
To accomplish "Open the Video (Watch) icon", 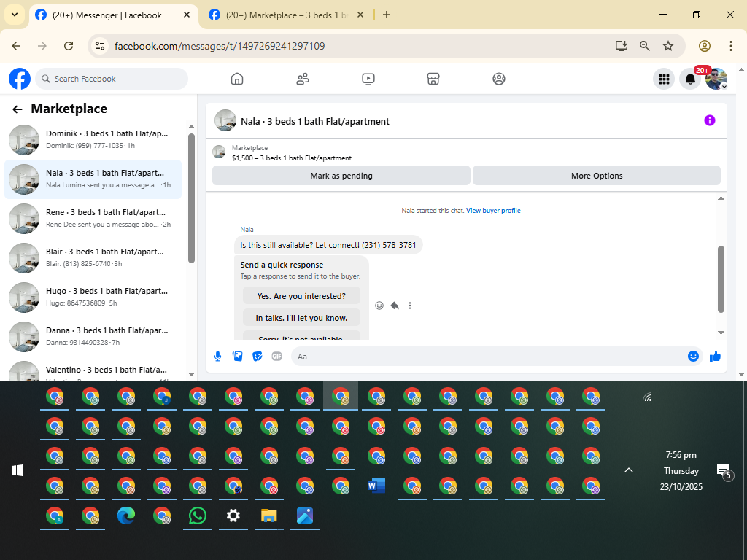I will click(x=368, y=79).
